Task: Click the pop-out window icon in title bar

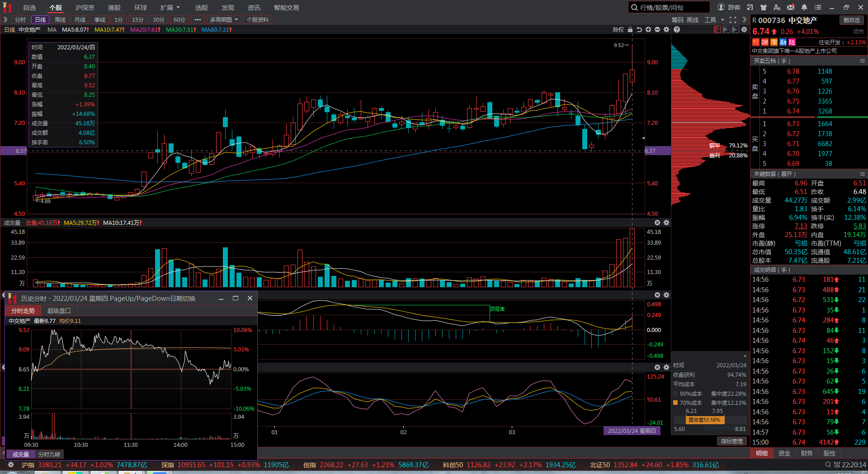Action: point(750,7)
